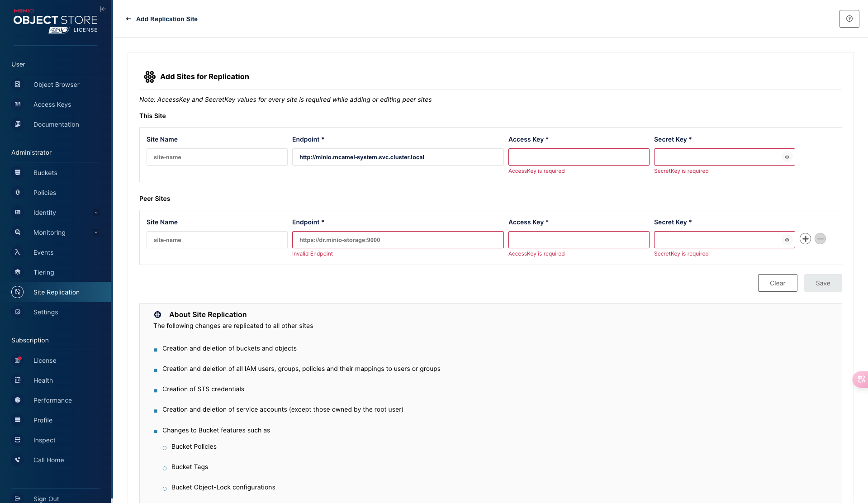Show This Site secret key via eye icon

pyautogui.click(x=787, y=157)
